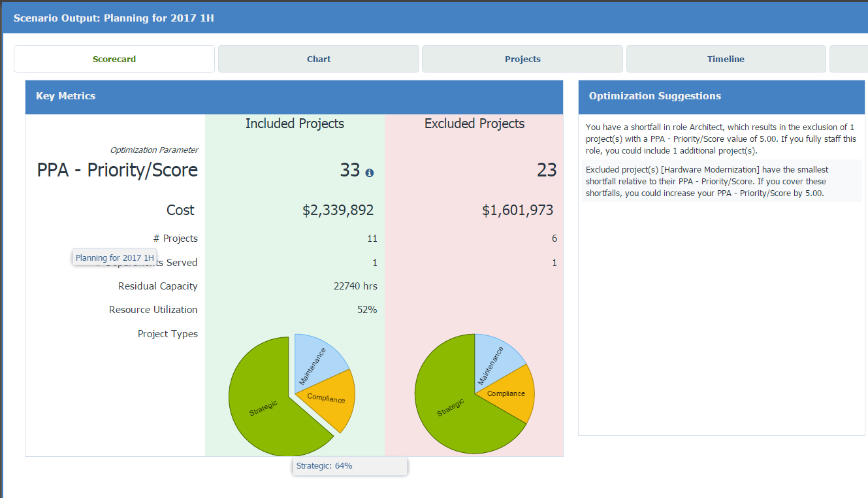
Task: Click the partially visible tab after Timeline
Action: coord(848,59)
